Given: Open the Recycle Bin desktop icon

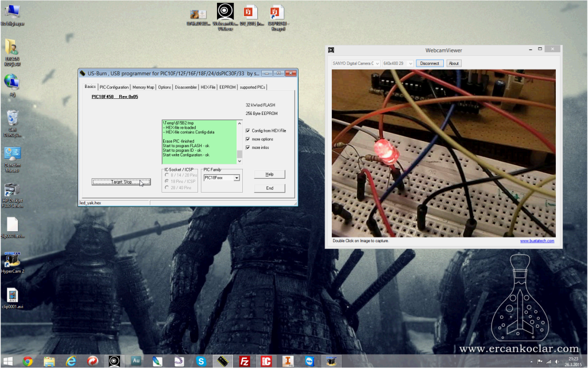Looking at the screenshot, I should (13, 124).
